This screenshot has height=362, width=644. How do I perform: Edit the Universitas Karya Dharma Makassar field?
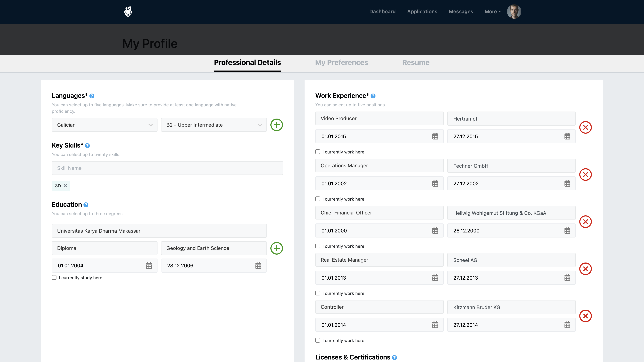pyautogui.click(x=159, y=231)
